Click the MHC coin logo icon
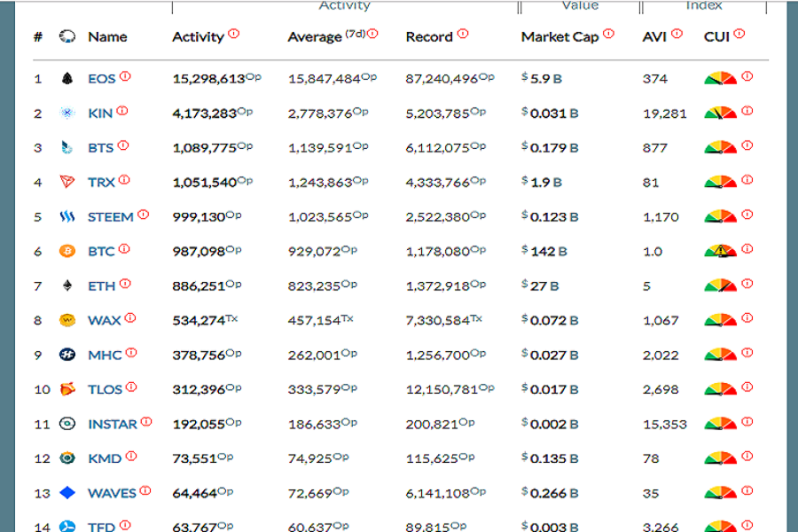 tap(66, 355)
